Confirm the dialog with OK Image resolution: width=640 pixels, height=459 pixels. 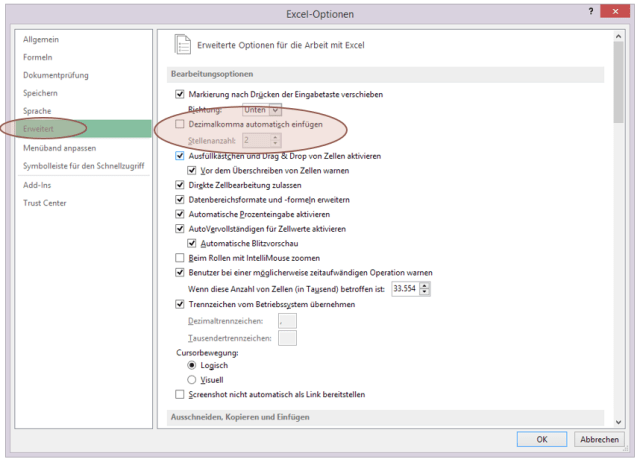541,439
